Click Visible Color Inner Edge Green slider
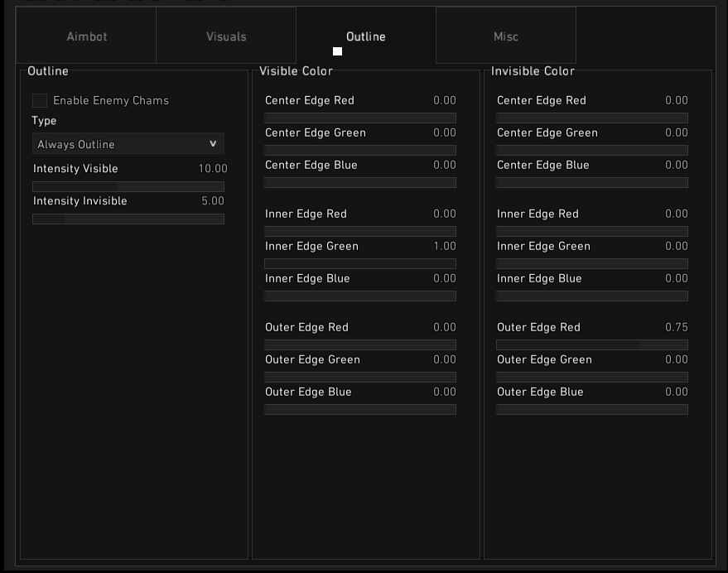 coord(360,264)
